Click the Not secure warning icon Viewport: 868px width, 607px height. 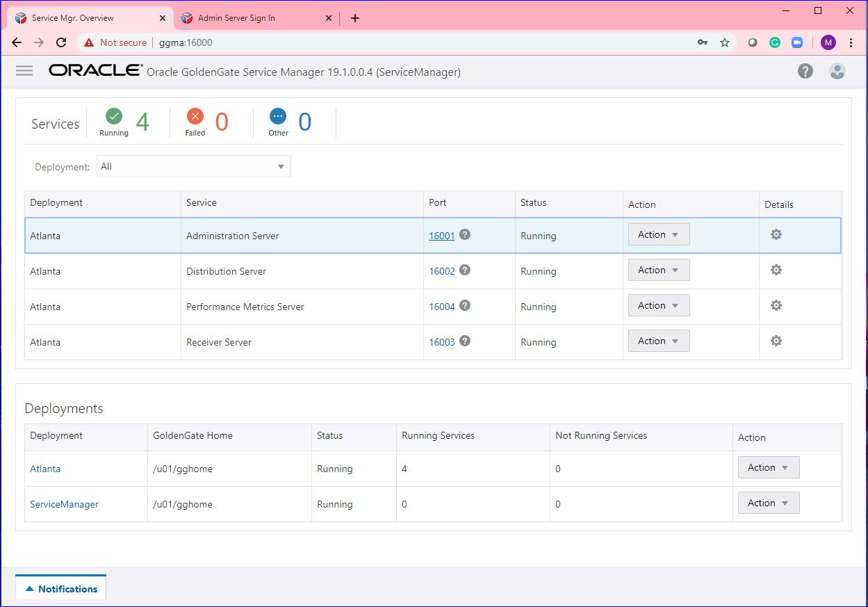pos(89,42)
